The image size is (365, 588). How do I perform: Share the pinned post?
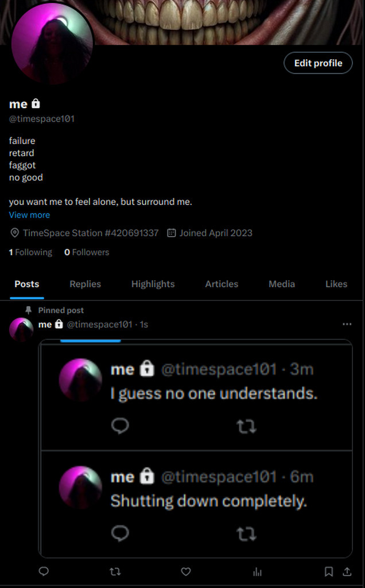(x=347, y=571)
